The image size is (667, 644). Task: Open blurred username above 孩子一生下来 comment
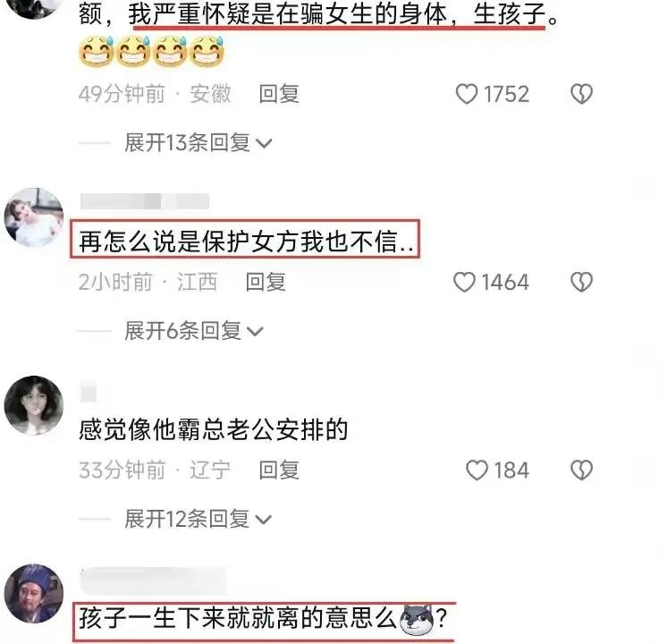tap(152, 580)
